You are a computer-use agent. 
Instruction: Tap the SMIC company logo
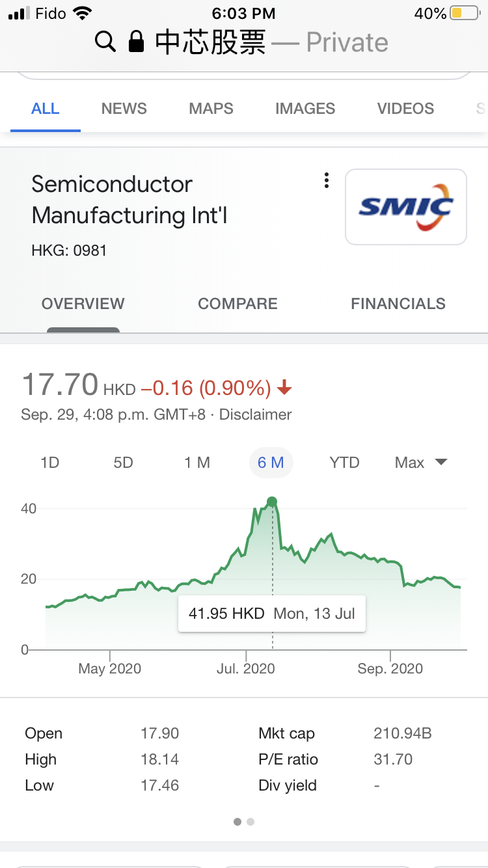tap(406, 207)
